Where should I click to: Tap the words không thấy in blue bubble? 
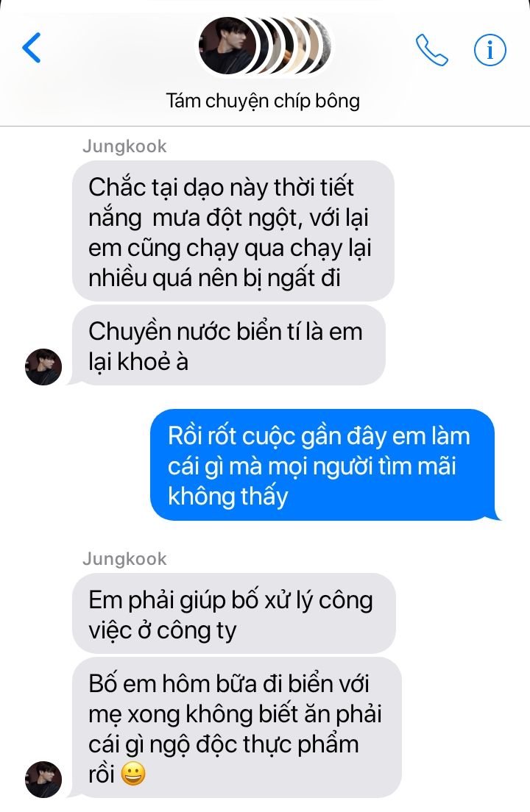(x=228, y=496)
